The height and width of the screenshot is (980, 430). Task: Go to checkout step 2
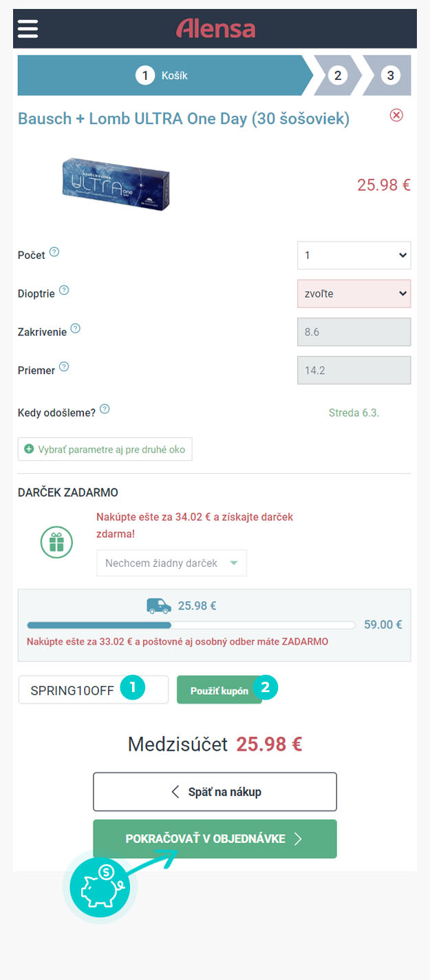336,75
